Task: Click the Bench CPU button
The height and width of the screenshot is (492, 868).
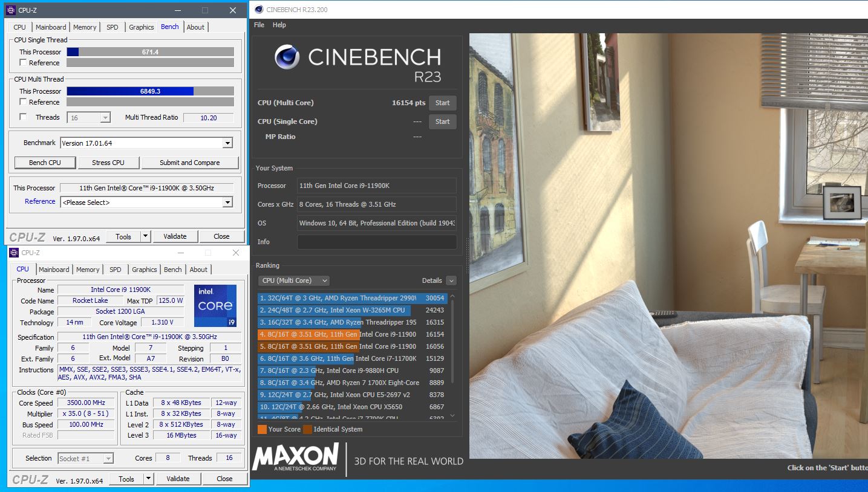Action: click(45, 163)
